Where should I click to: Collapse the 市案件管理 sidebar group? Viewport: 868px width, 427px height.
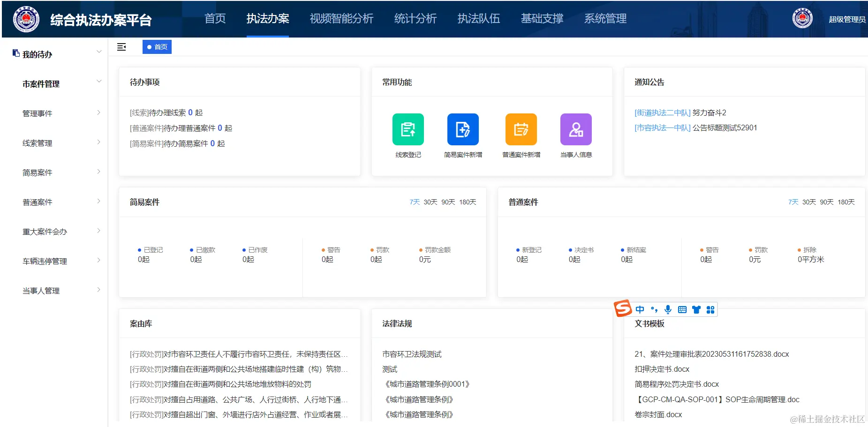click(98, 81)
